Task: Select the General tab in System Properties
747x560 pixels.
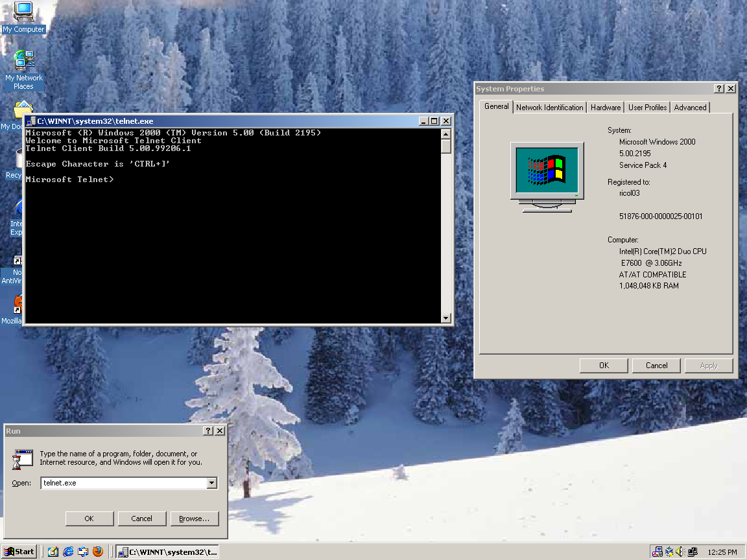Action: coord(497,107)
